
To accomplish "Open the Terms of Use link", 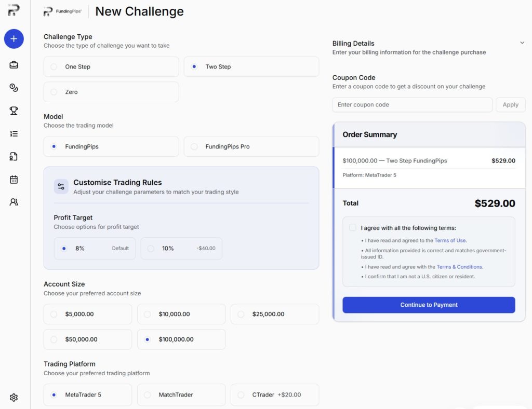I will (x=450, y=241).
